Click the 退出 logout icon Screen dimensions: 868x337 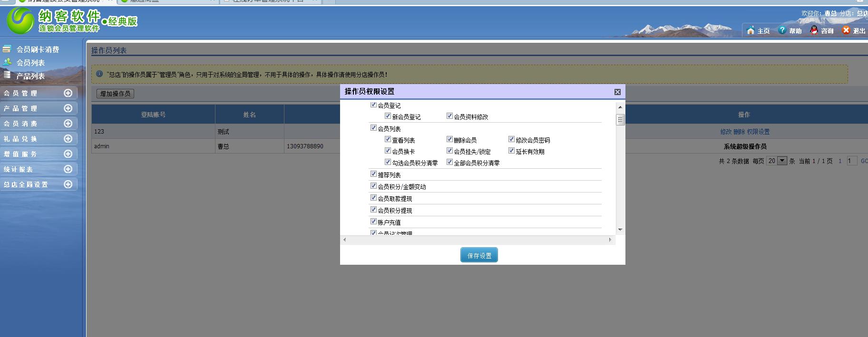[x=846, y=30]
